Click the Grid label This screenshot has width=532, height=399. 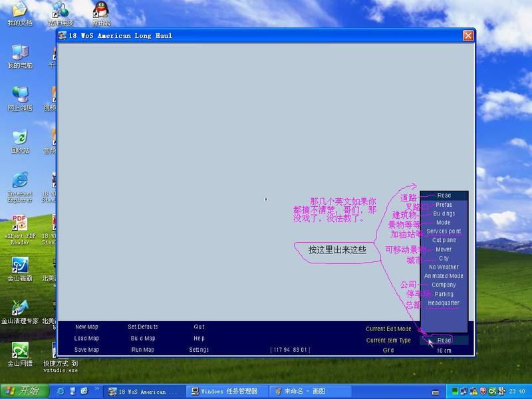[x=388, y=350]
